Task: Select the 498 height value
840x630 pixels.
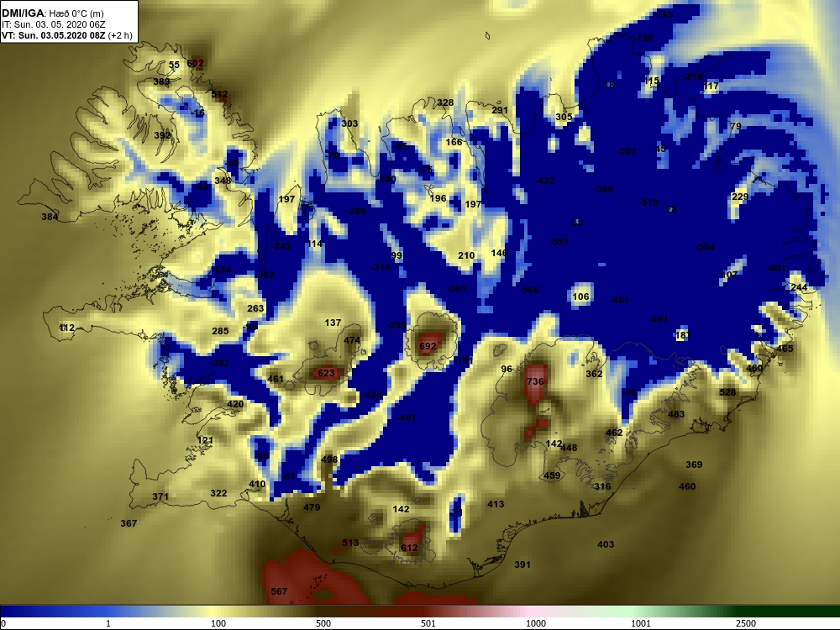Action: (329, 459)
